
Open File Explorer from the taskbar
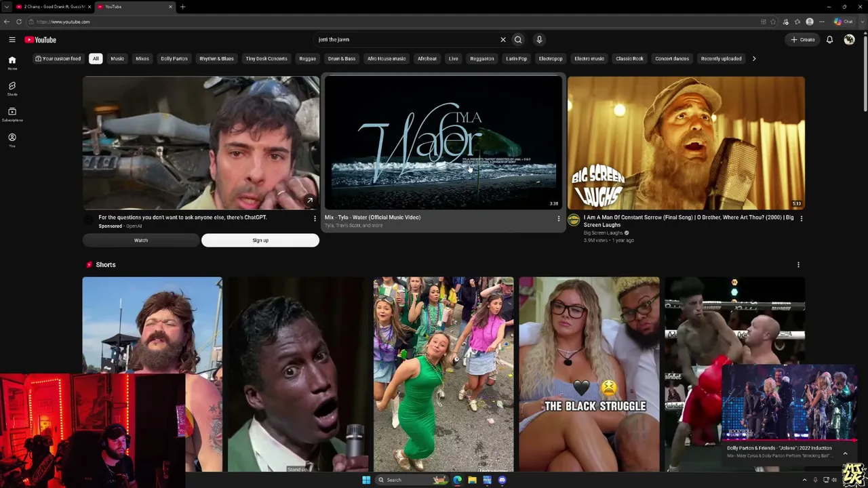pyautogui.click(x=472, y=480)
